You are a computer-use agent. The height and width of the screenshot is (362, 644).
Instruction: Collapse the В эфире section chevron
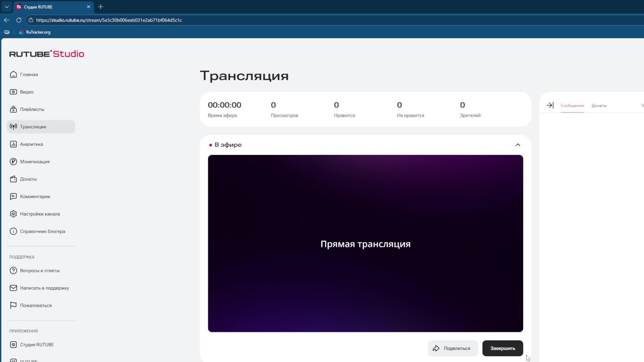click(x=518, y=145)
